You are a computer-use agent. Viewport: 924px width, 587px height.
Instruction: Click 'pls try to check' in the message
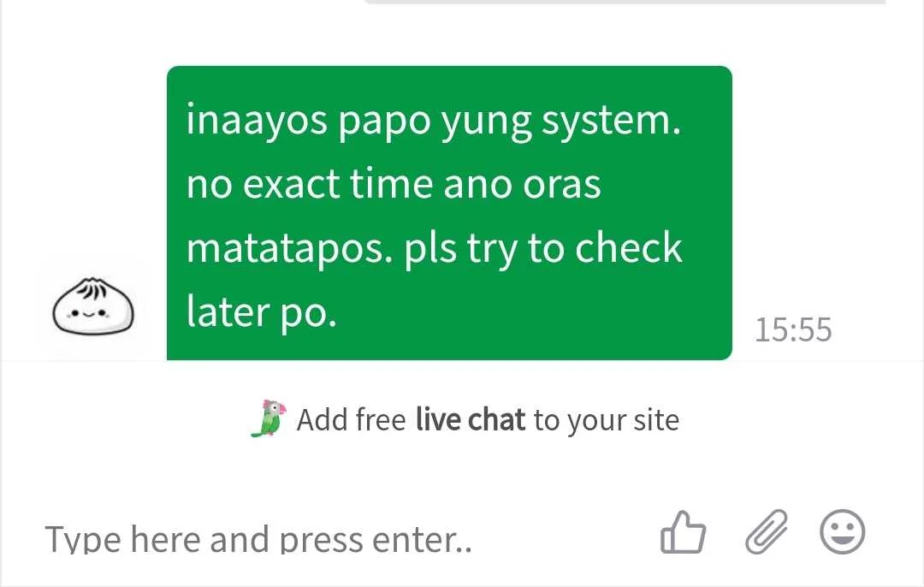click(x=542, y=249)
